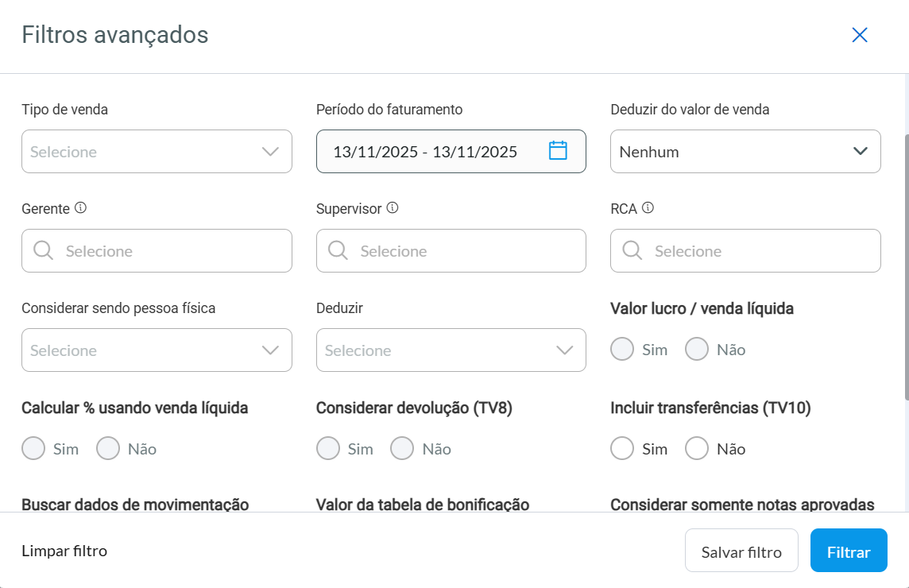This screenshot has height=588, width=909.
Task: Click the Supervisor info icon
Action: coord(392,208)
